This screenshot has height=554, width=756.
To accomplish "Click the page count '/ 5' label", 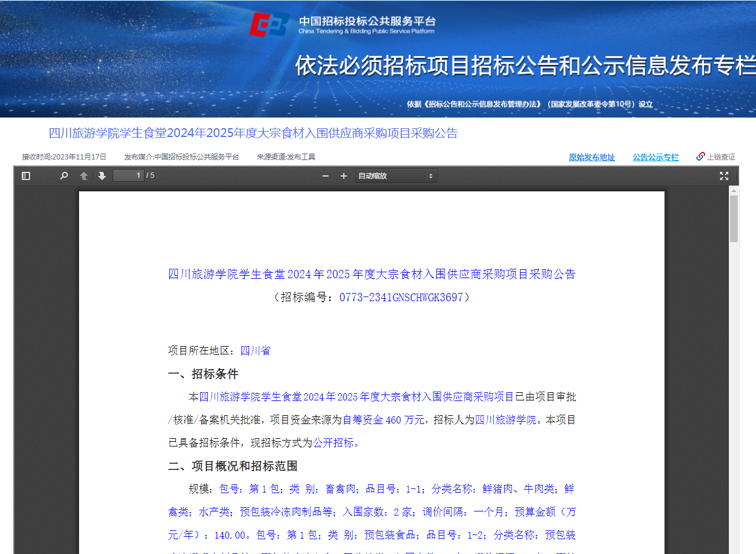I will tap(150, 175).
